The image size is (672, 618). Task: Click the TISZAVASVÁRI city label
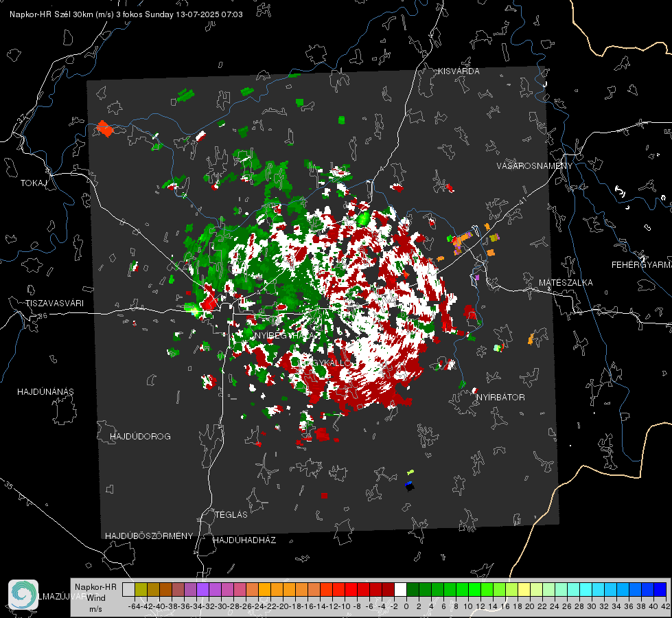tap(55, 304)
